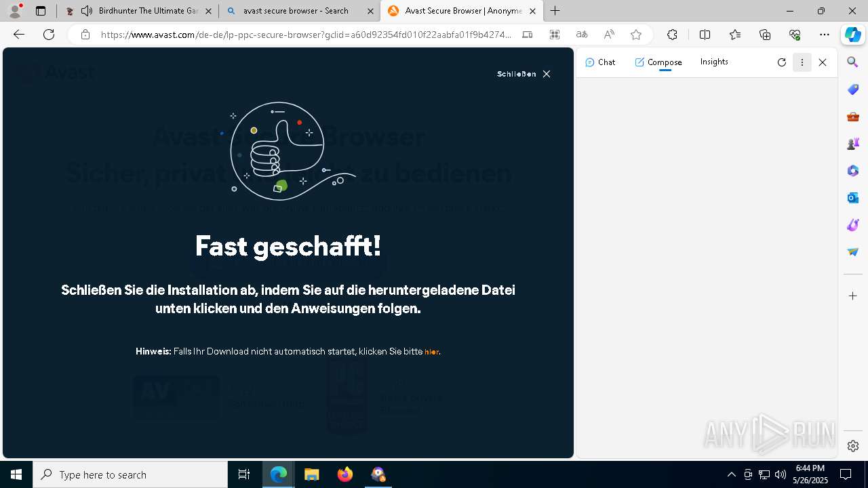Open the Copilot icon in the toolbar
The height and width of the screenshot is (488, 868).
852,35
